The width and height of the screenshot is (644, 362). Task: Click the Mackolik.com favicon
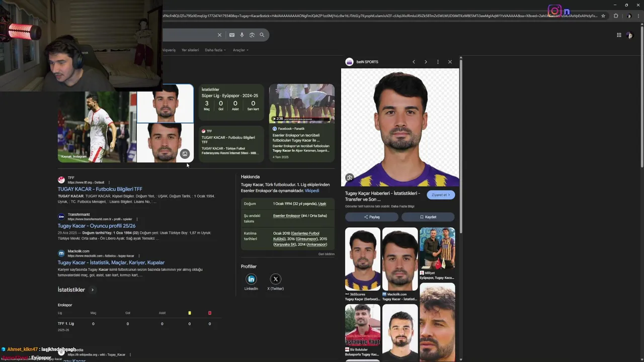pos(61,253)
